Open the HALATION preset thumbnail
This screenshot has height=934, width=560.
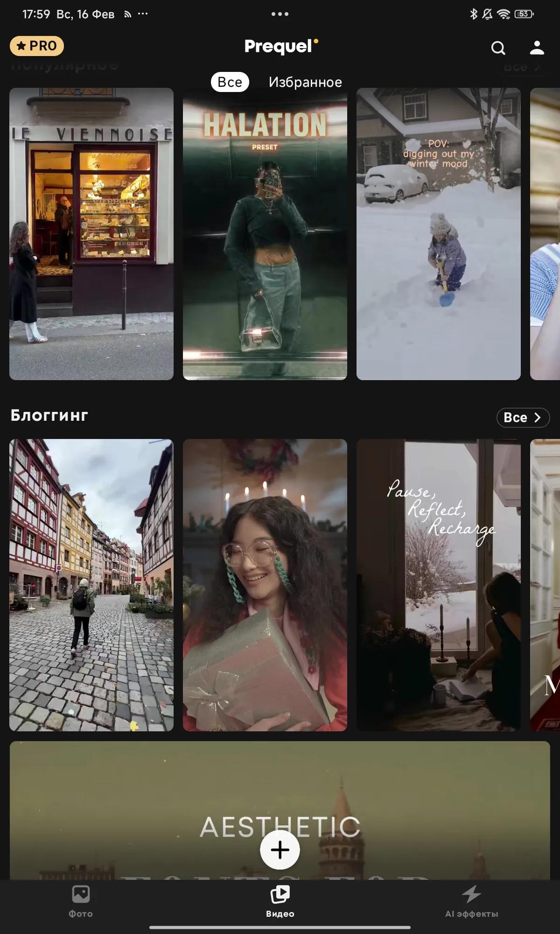pos(265,233)
